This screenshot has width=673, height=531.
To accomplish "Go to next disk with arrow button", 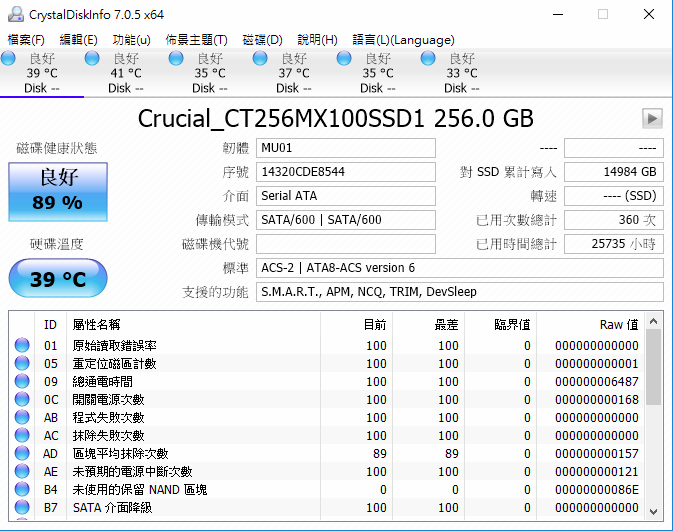I will point(652,118).
